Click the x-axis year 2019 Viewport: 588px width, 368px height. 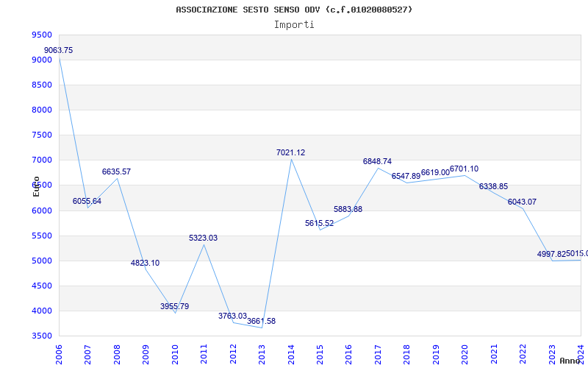pos(436,355)
